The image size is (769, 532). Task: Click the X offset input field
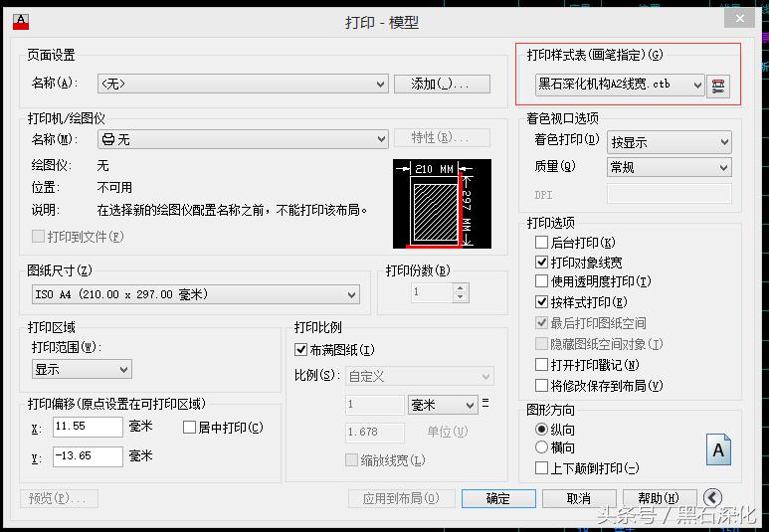coord(88,427)
